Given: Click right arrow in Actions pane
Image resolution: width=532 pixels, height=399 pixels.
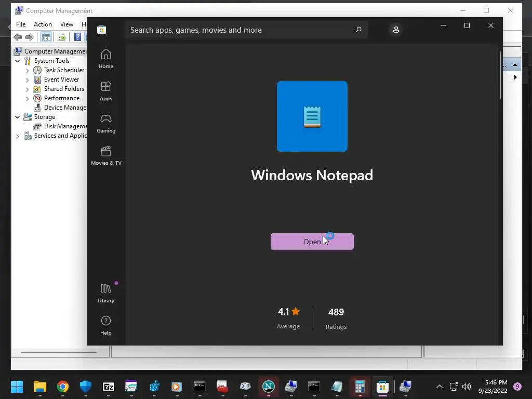Looking at the screenshot, I should click(x=515, y=77).
